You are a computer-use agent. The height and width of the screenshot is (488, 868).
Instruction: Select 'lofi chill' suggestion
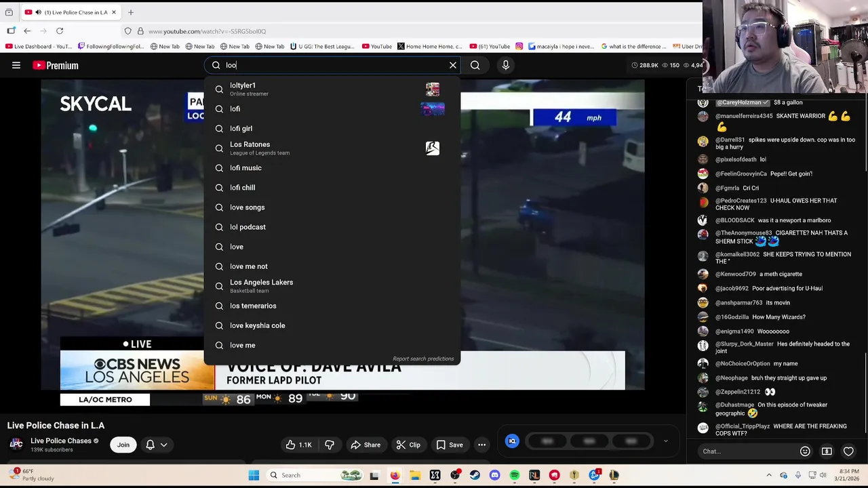pyautogui.click(x=332, y=187)
